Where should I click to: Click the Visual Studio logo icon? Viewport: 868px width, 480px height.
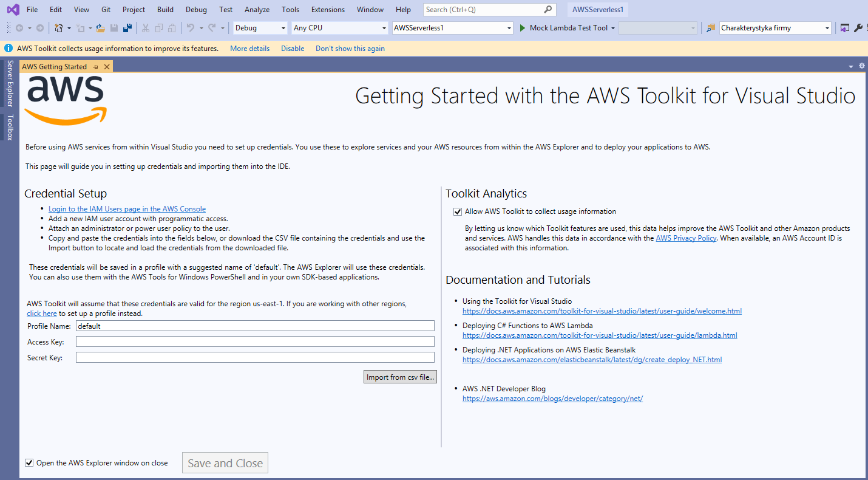(x=13, y=10)
